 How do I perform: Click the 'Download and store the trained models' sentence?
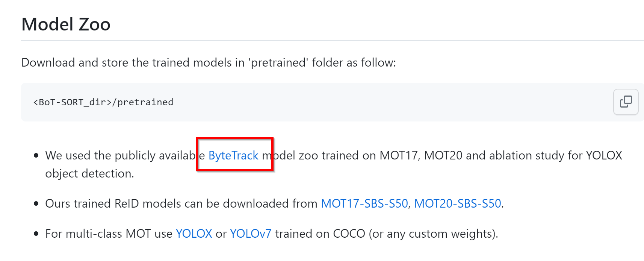(x=209, y=62)
